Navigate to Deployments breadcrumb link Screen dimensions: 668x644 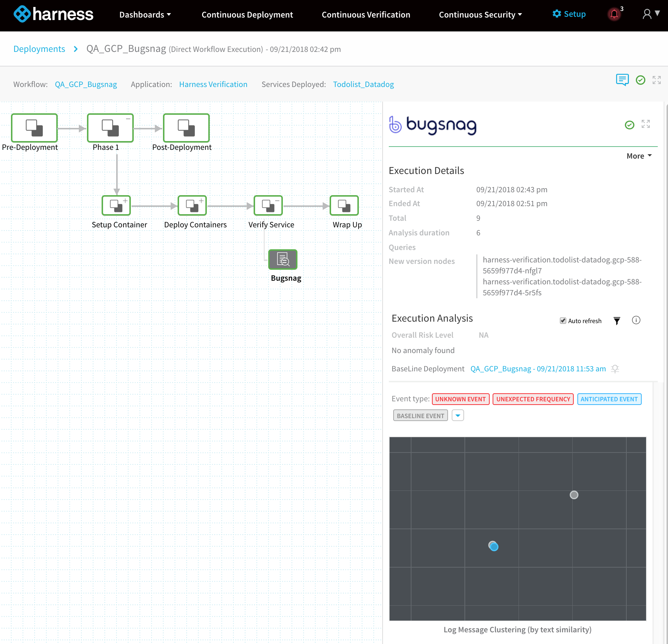click(39, 49)
